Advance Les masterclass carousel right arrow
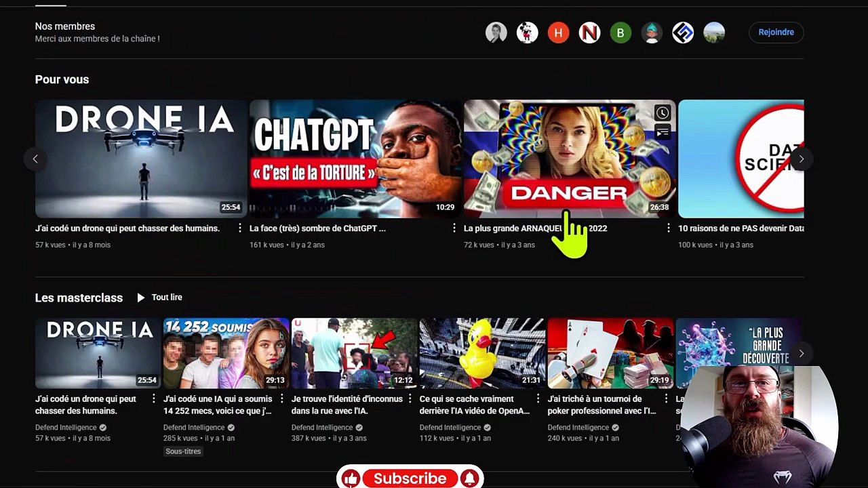Image resolution: width=868 pixels, height=488 pixels. pos(801,354)
